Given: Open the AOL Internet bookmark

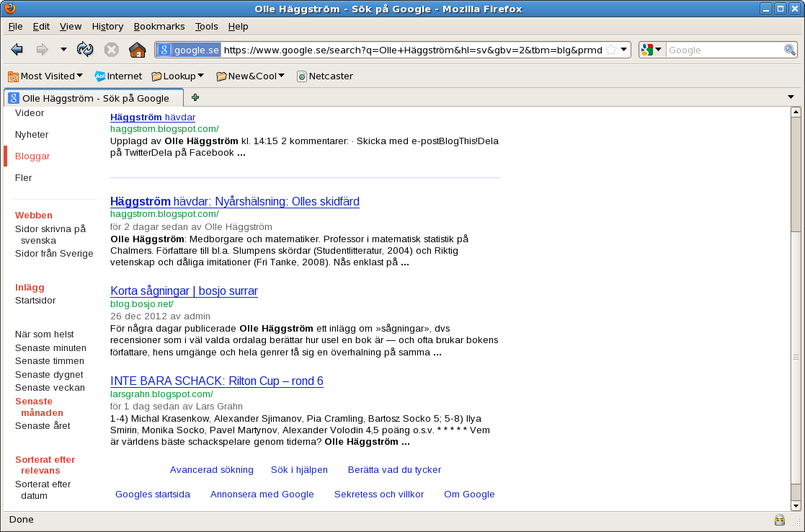Looking at the screenshot, I should click(119, 76).
